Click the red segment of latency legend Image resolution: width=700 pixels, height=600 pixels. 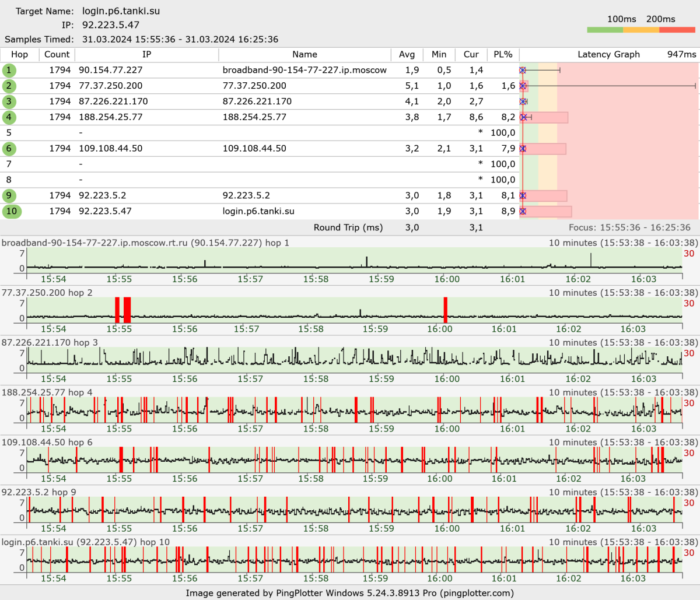[x=677, y=30]
